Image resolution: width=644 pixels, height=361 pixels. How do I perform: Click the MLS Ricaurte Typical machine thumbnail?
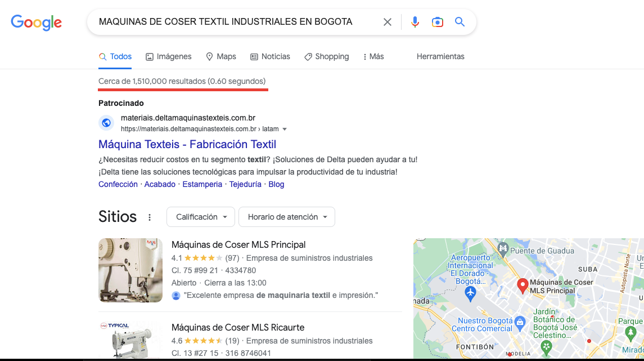click(x=130, y=340)
